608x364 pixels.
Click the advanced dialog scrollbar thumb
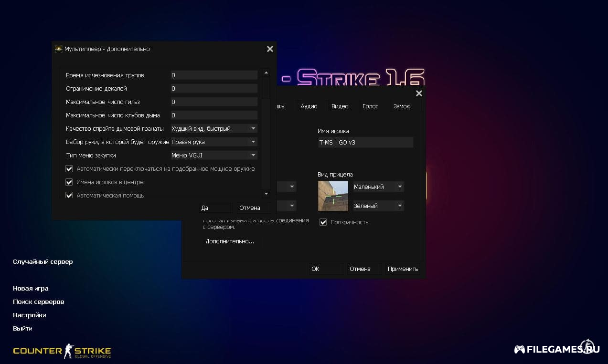tap(267, 87)
